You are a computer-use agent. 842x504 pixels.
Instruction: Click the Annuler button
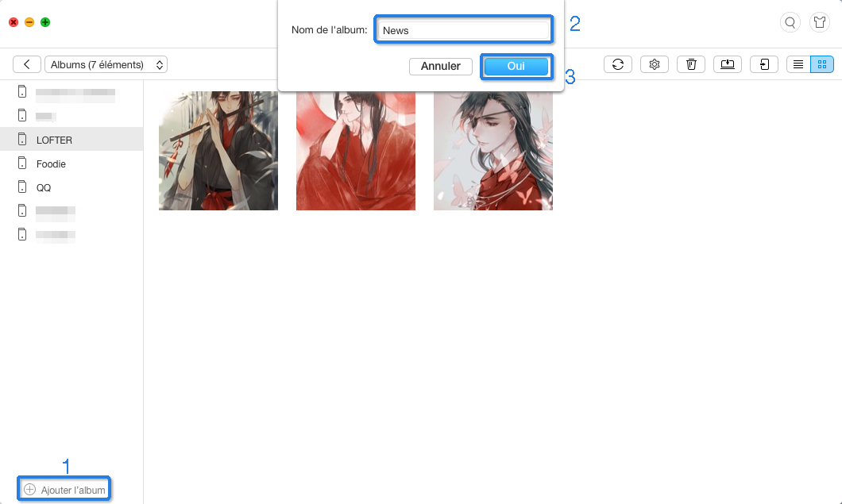point(441,66)
